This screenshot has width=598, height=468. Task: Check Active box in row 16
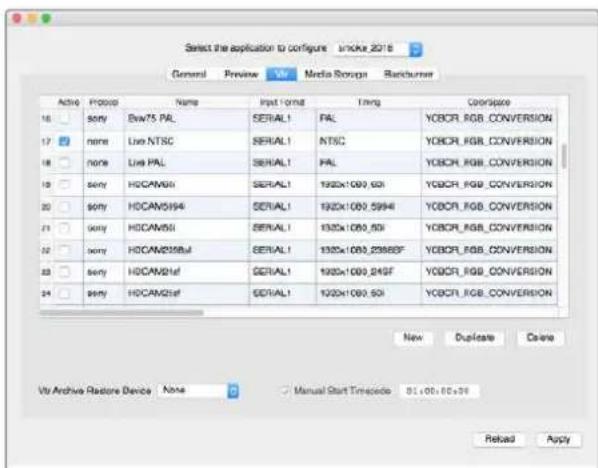click(64, 119)
